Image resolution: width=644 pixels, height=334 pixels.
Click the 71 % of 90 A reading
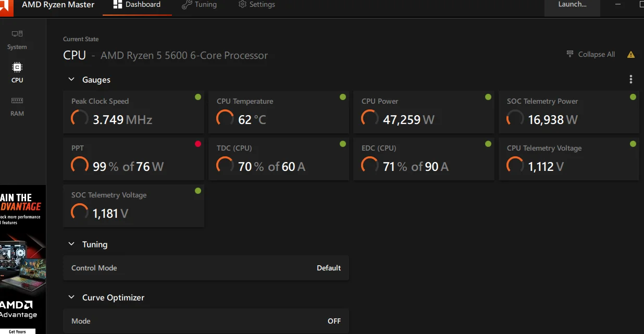(x=416, y=167)
